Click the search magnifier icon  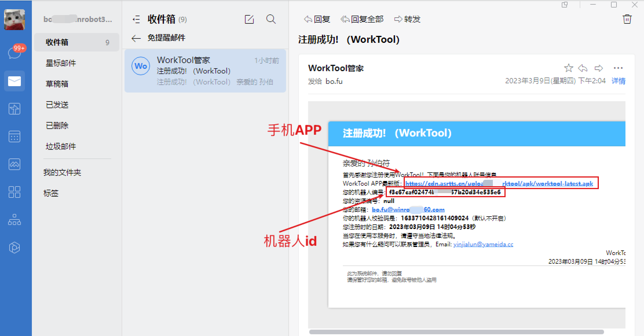271,19
